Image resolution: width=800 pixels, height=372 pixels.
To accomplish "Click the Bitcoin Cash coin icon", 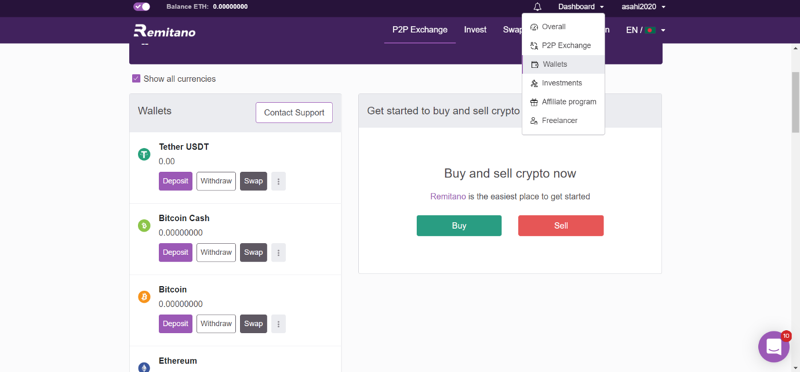I will 144,225.
